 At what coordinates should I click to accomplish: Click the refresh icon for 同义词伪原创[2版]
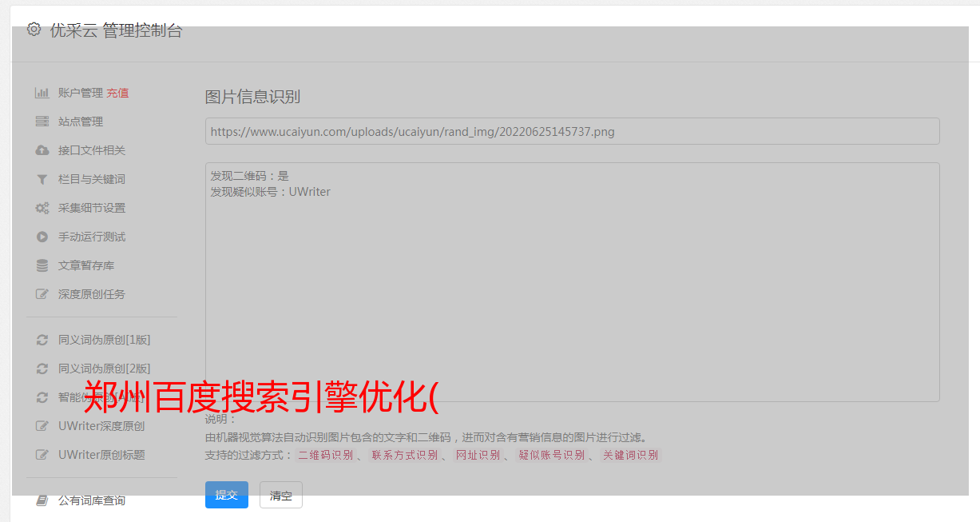click(x=42, y=369)
